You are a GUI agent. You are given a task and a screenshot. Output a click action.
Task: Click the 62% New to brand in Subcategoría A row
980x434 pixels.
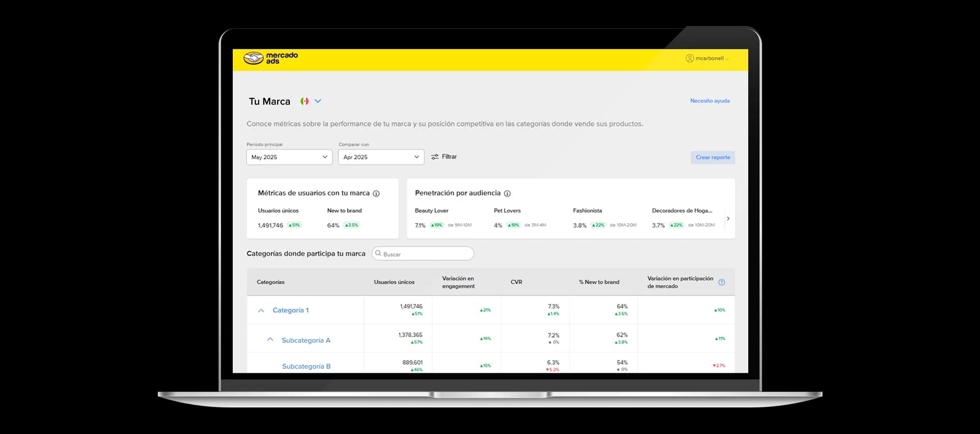622,335
